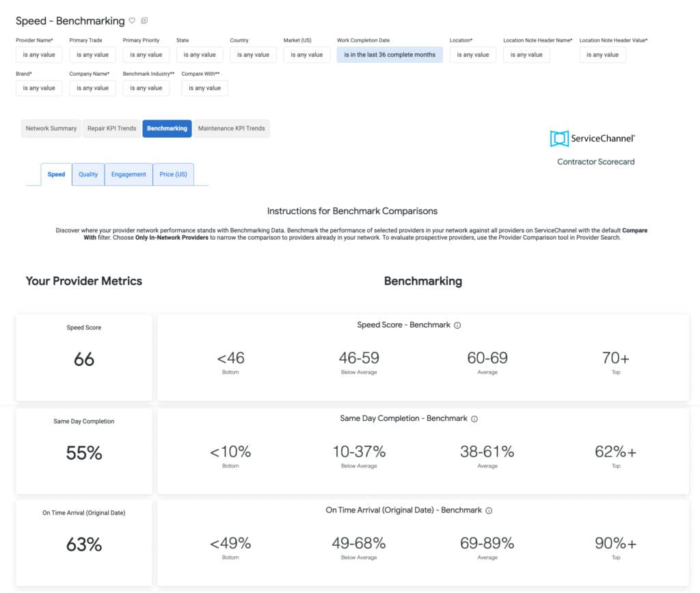Screen dimensions: 700x593
Task: Click the Benchmark Industry filter field
Action: click(146, 88)
